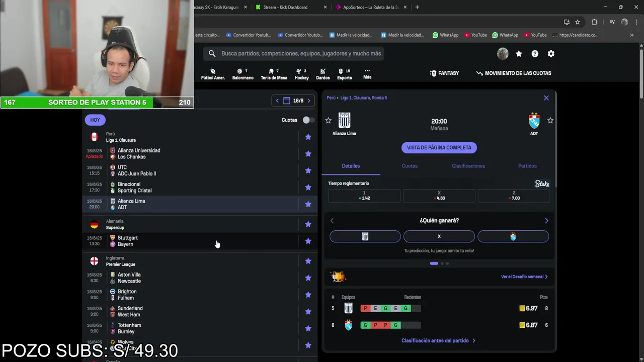Click the ADT crest in panel header
Image resolution: width=644 pixels, height=362 pixels.
534,121
